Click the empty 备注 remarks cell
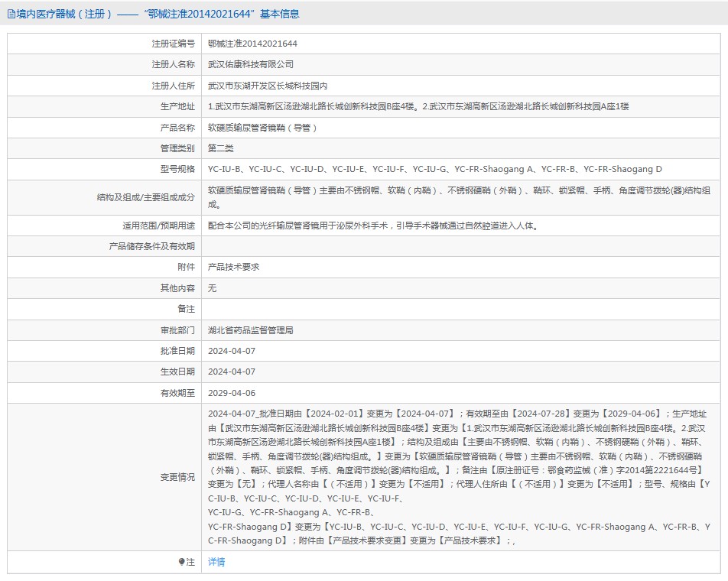Image resolution: width=728 pixels, height=581 pixels. click(x=459, y=309)
